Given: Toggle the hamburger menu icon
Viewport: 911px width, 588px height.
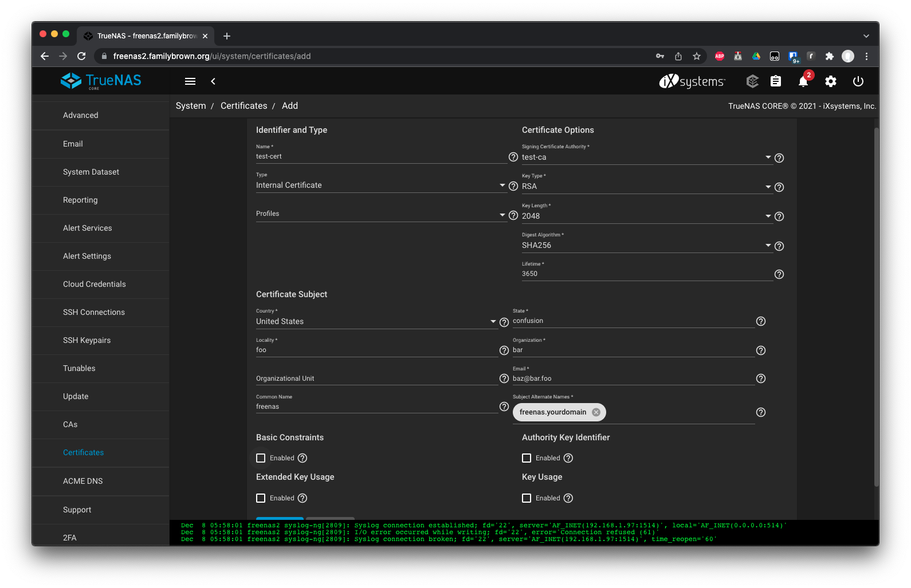Looking at the screenshot, I should tap(190, 81).
